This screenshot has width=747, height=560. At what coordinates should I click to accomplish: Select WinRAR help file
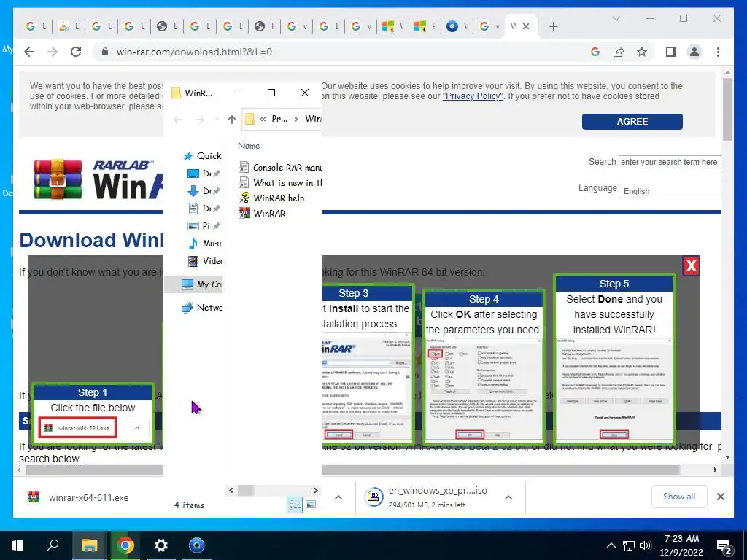(271, 198)
